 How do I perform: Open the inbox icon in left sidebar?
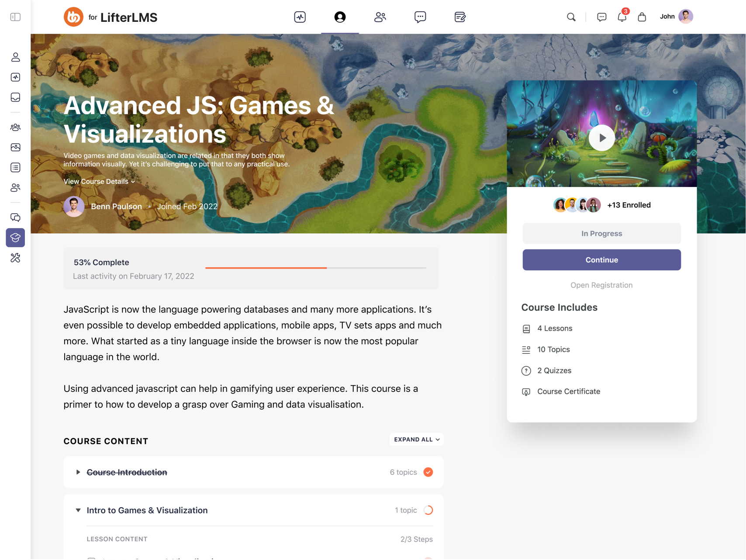tap(15, 97)
